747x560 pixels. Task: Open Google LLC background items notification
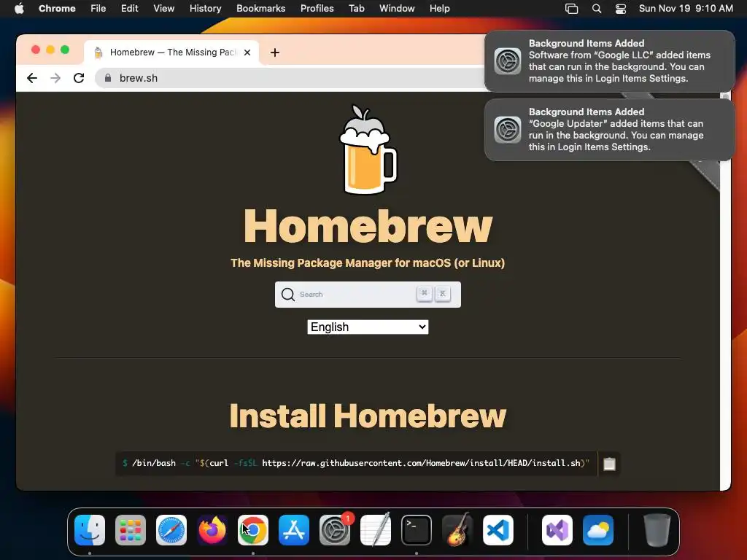pyautogui.click(x=609, y=61)
